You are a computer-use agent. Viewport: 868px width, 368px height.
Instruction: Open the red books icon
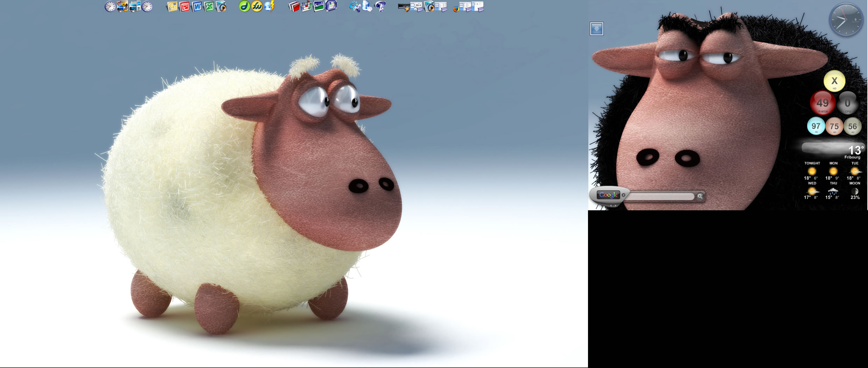294,6
